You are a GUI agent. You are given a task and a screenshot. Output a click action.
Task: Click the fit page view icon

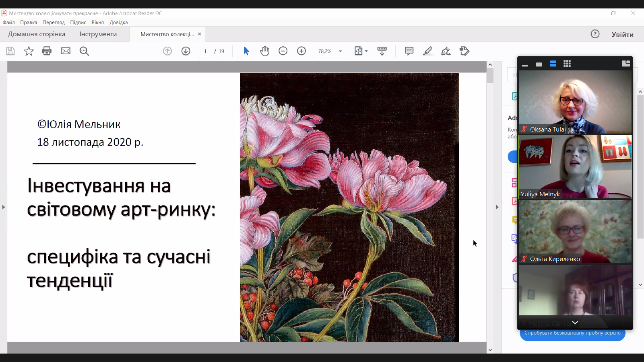358,51
